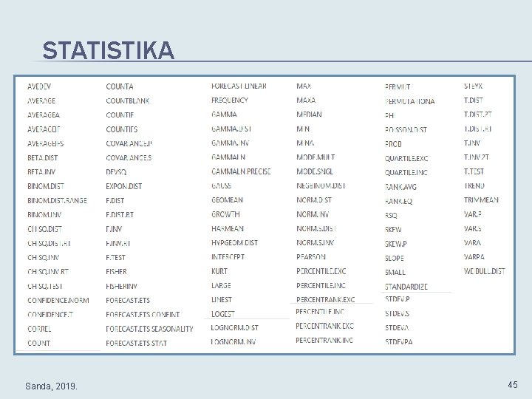Image resolution: width=532 pixels, height=399 pixels.
Task: Click the PROB entry
Action: (393, 144)
